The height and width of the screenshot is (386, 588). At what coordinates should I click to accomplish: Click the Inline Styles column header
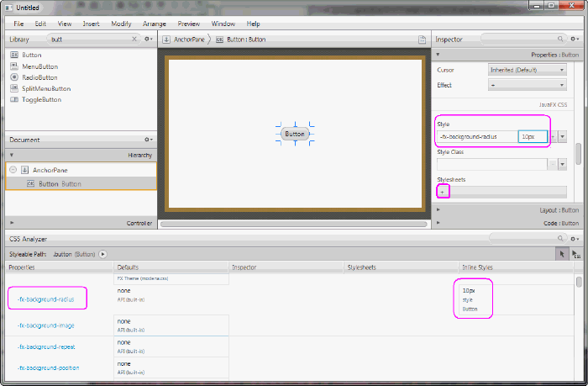(516, 267)
